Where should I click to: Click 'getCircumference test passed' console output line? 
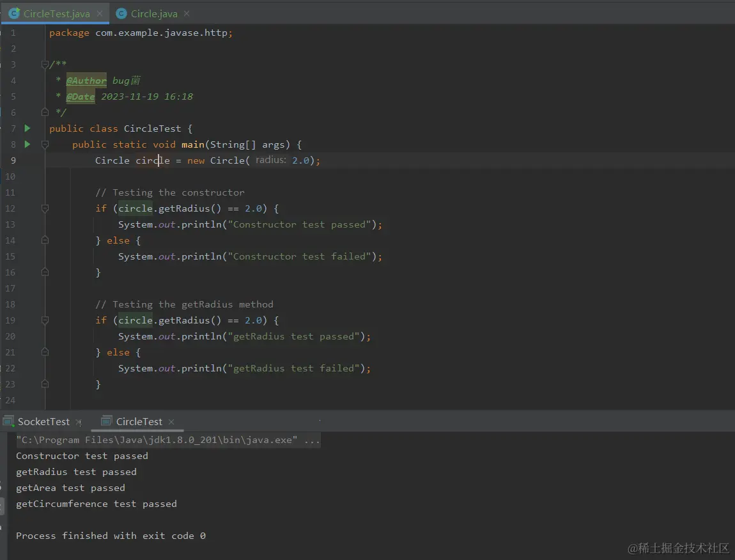click(x=96, y=504)
